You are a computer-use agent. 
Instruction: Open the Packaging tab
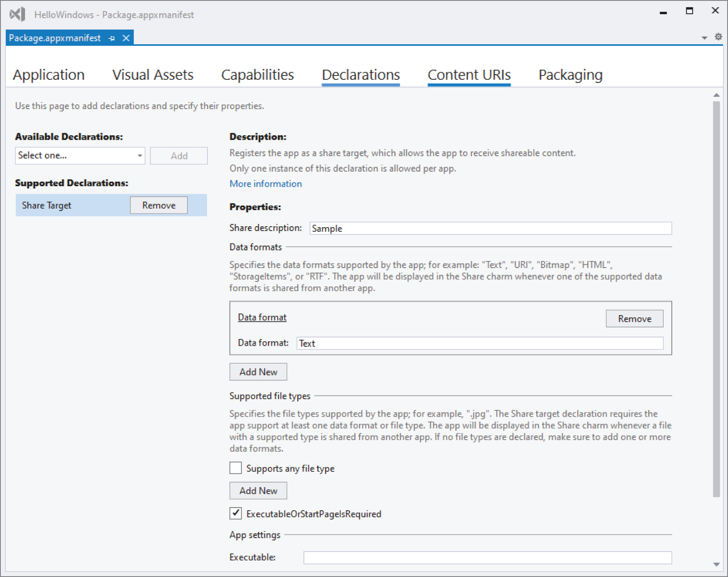click(570, 75)
